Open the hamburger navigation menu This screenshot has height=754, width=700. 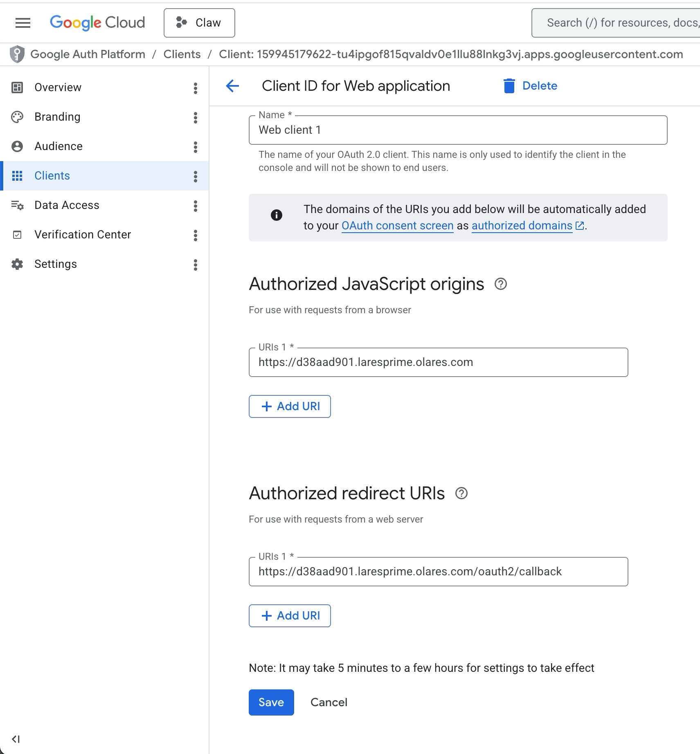23,23
